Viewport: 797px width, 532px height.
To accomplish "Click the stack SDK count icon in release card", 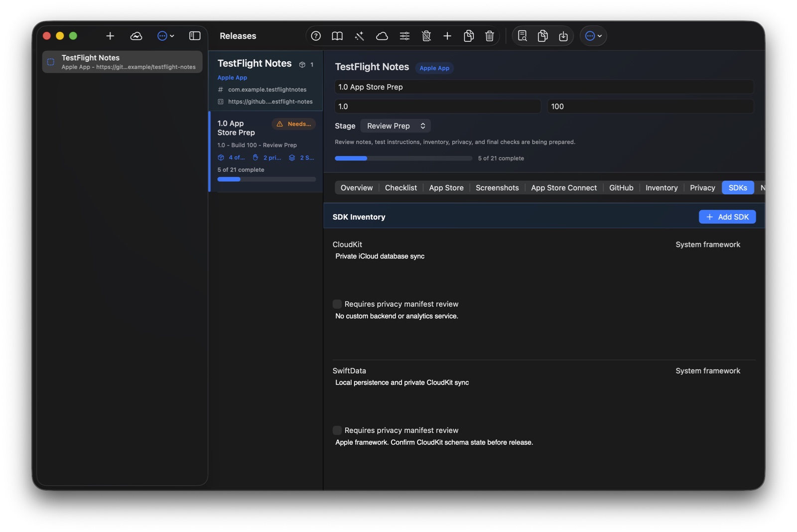I will tap(292, 157).
